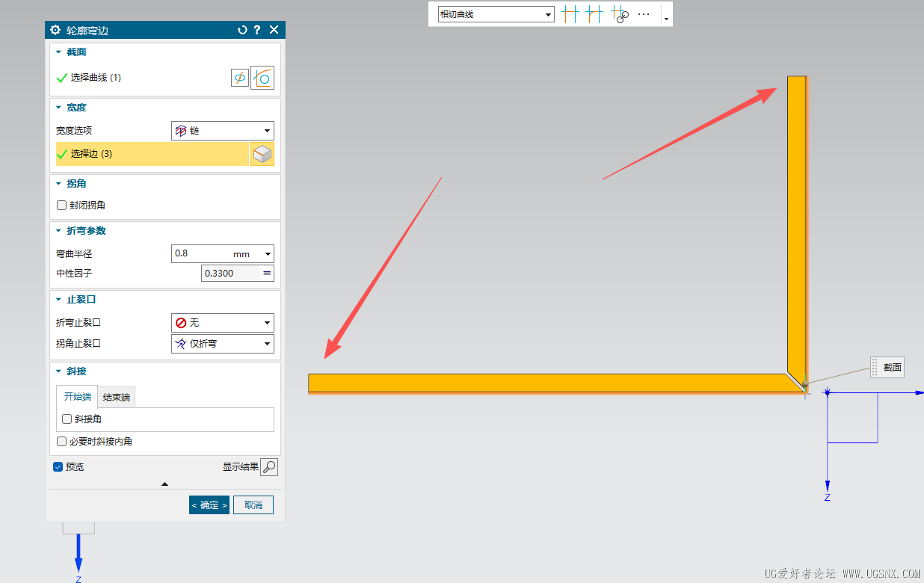
Task: Collapse the 折弯参数 section
Action: pos(58,231)
